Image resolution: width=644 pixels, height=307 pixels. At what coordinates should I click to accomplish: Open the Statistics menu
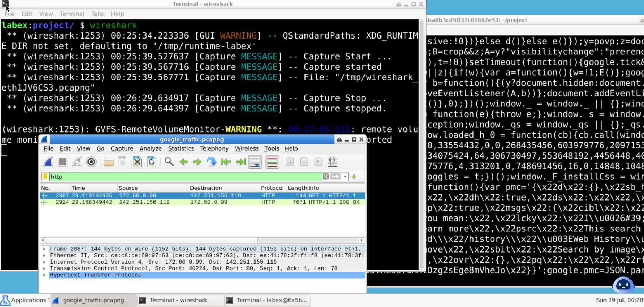click(x=181, y=148)
